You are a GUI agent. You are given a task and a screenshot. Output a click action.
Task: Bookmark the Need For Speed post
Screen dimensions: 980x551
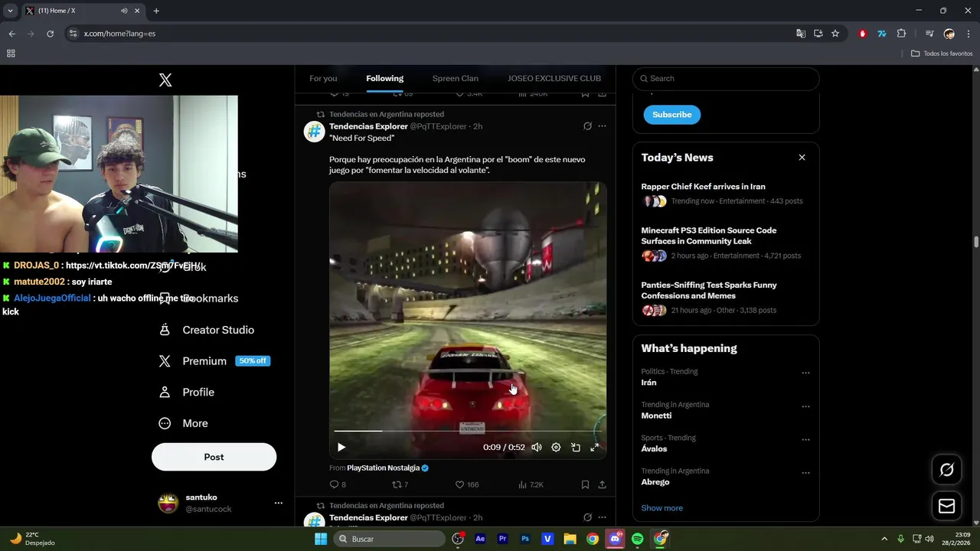click(585, 484)
